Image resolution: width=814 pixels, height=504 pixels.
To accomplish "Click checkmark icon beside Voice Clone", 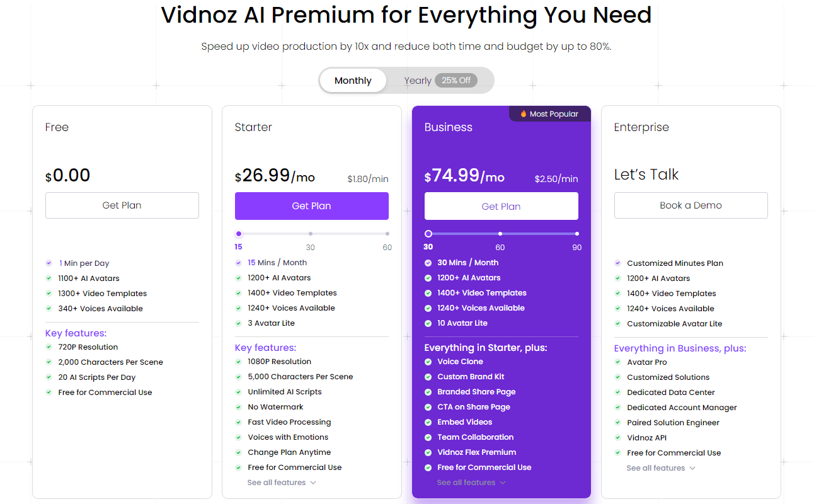I will [x=428, y=362].
